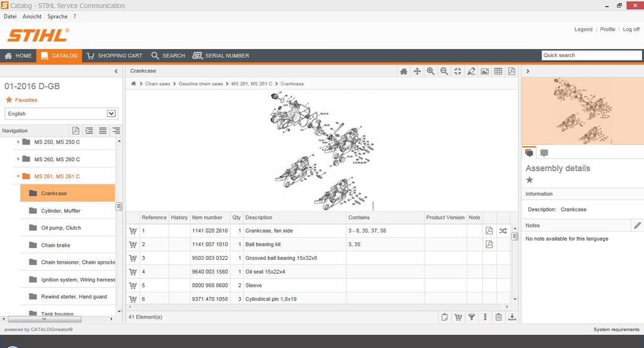Viewport: 644px width, 348px height.
Task: Click the indent tree view icon
Action: tap(89, 131)
